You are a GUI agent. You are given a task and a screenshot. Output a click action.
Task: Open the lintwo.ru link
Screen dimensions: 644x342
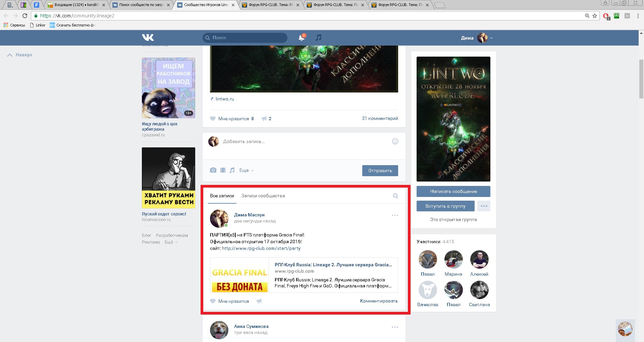point(225,99)
